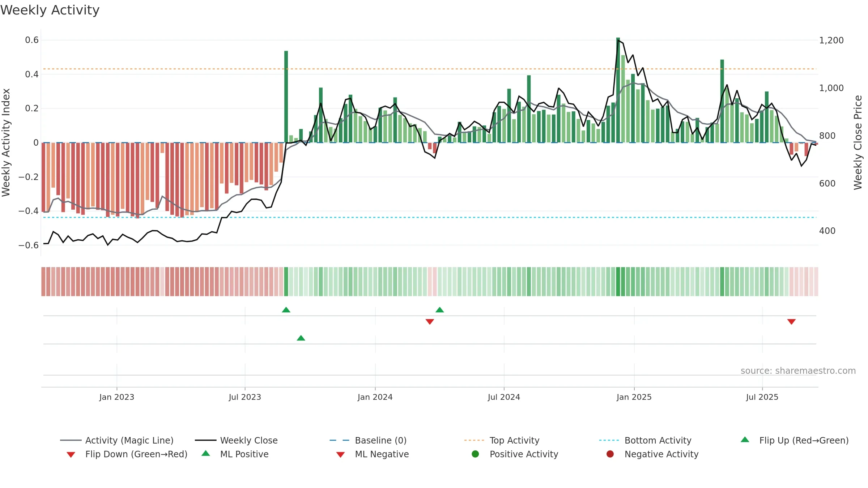868x488 pixels.
Task: Click the tall green spike bar in September 2023
Action: pos(286,97)
